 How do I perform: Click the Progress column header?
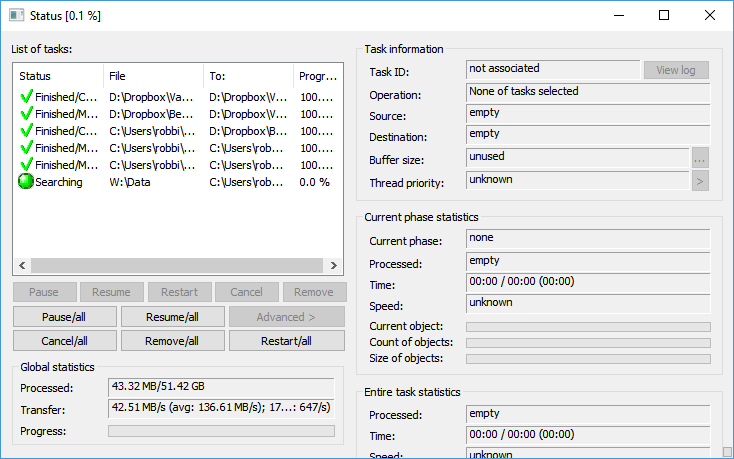[320, 76]
